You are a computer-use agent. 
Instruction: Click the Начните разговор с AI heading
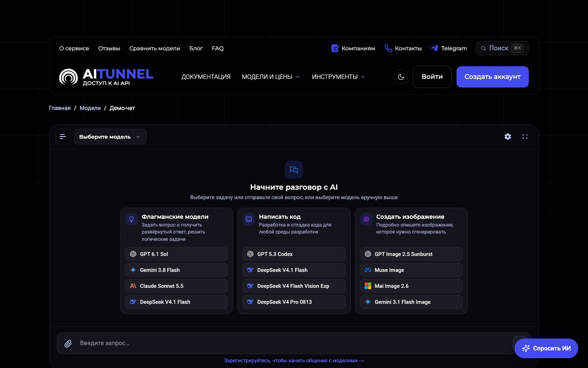(294, 187)
